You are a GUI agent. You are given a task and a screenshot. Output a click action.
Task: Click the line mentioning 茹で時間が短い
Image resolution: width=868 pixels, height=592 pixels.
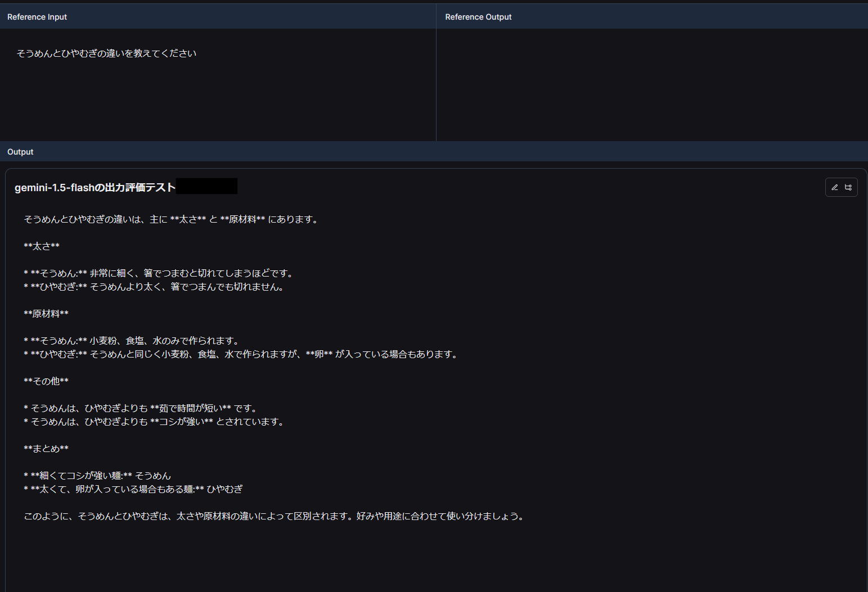(x=141, y=408)
